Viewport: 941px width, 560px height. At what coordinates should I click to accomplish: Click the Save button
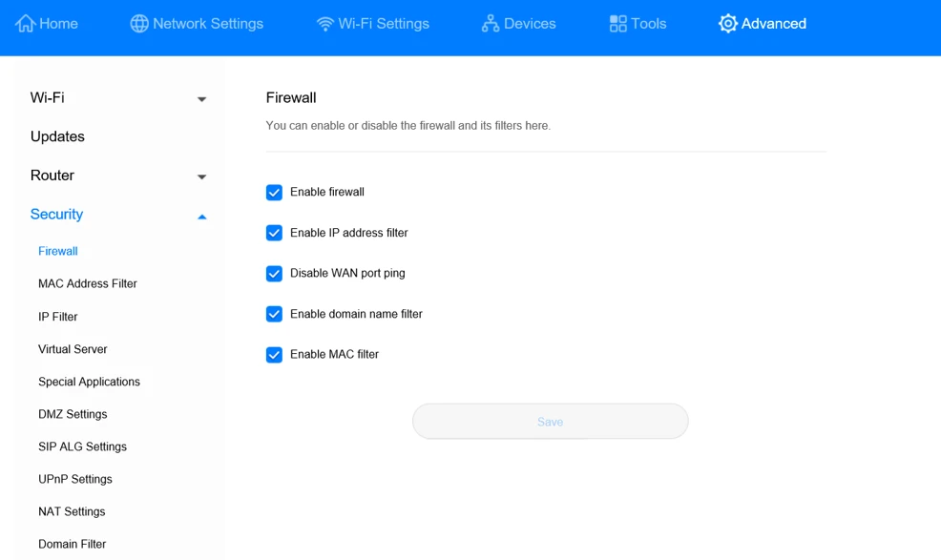point(550,421)
